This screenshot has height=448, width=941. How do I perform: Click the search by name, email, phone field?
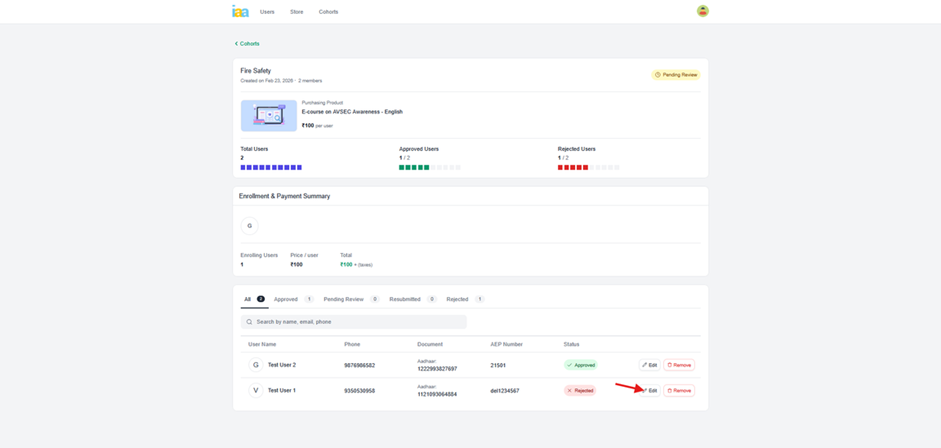(354, 322)
